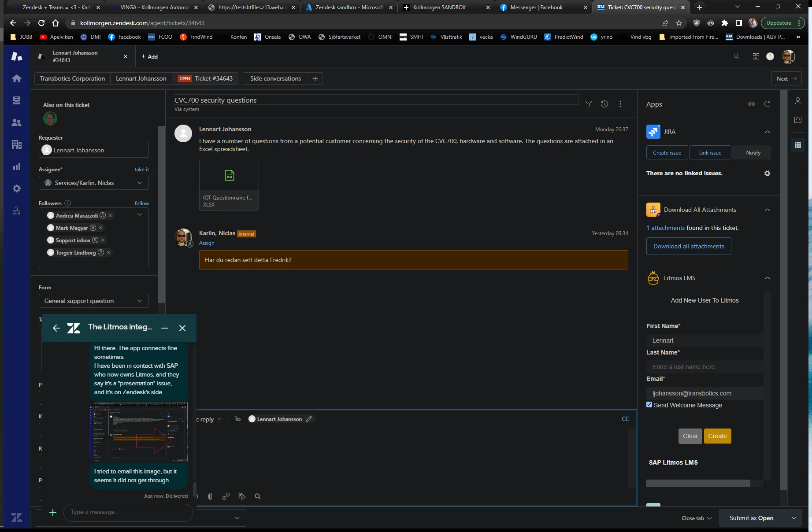
Task: Expand the Followers field chevron
Action: [x=140, y=214]
